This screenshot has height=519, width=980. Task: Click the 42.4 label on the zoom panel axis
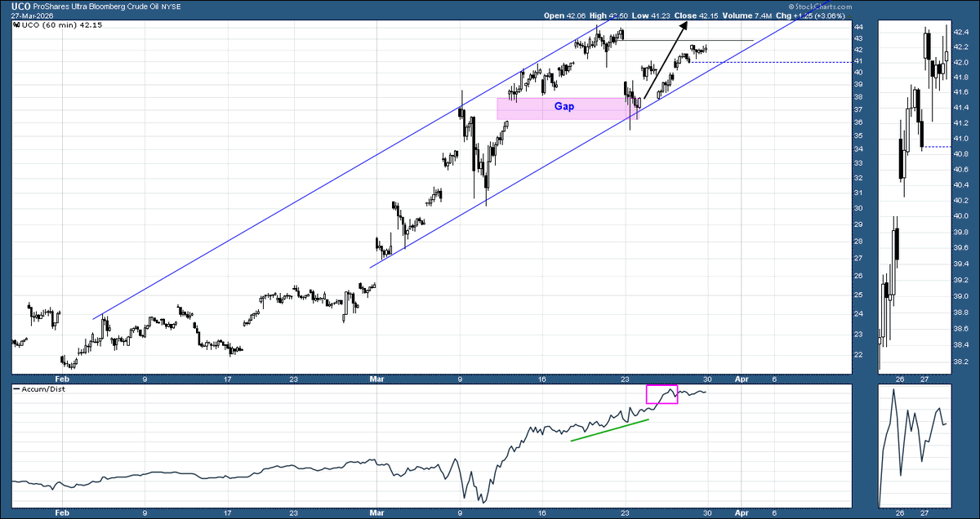pyautogui.click(x=961, y=32)
